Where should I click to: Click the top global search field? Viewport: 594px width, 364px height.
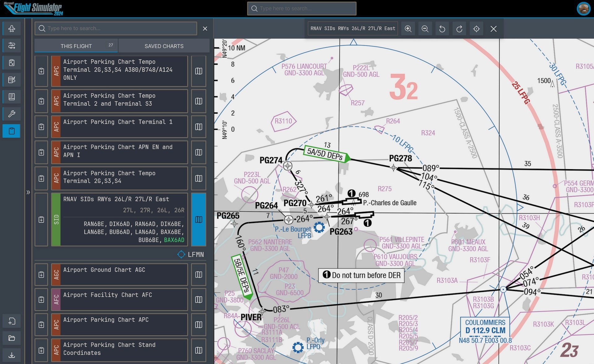click(x=302, y=8)
